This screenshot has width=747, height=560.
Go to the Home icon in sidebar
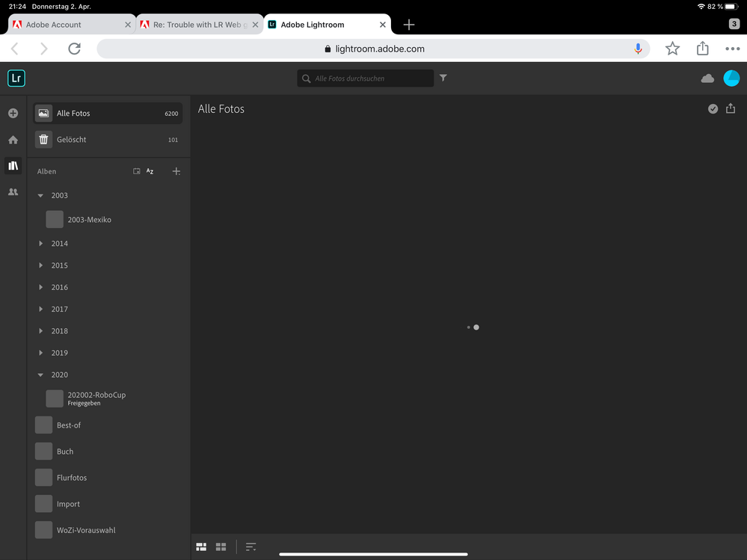pyautogui.click(x=13, y=140)
